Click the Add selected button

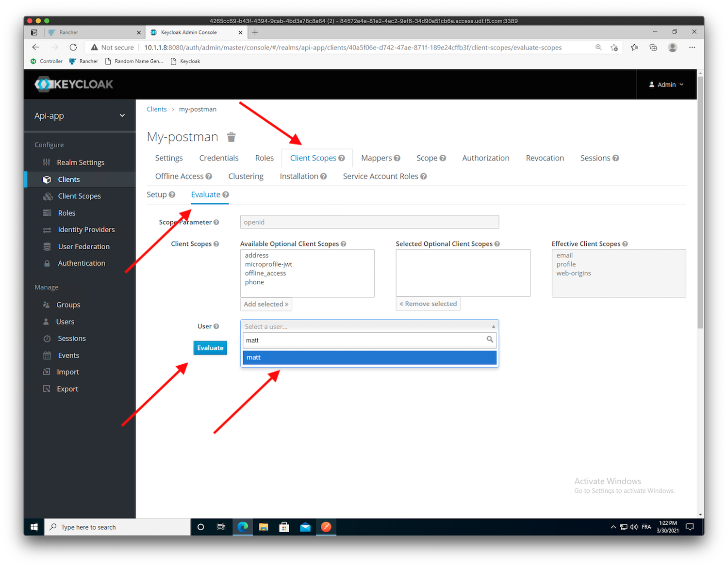coord(266,304)
